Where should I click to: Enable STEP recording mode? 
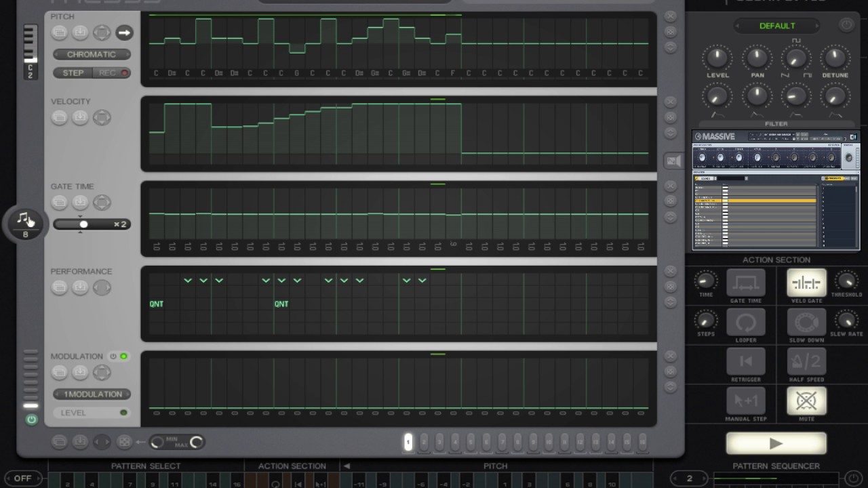point(73,73)
